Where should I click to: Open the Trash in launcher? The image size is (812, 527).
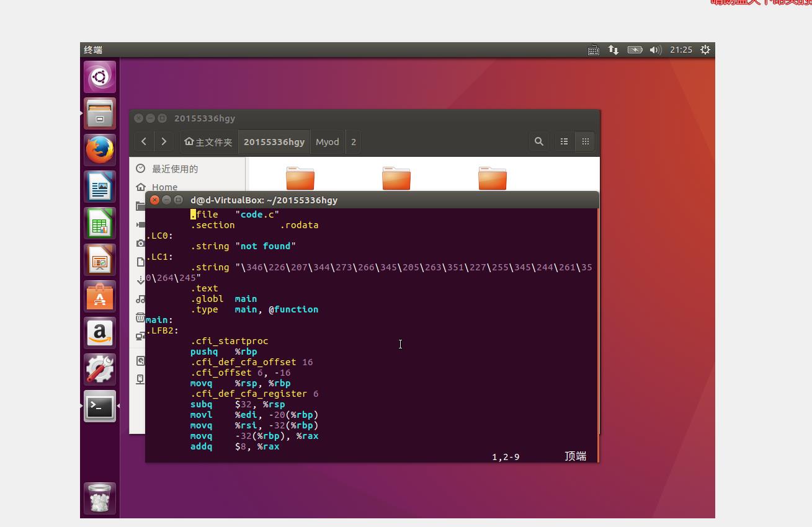pyautogui.click(x=100, y=498)
